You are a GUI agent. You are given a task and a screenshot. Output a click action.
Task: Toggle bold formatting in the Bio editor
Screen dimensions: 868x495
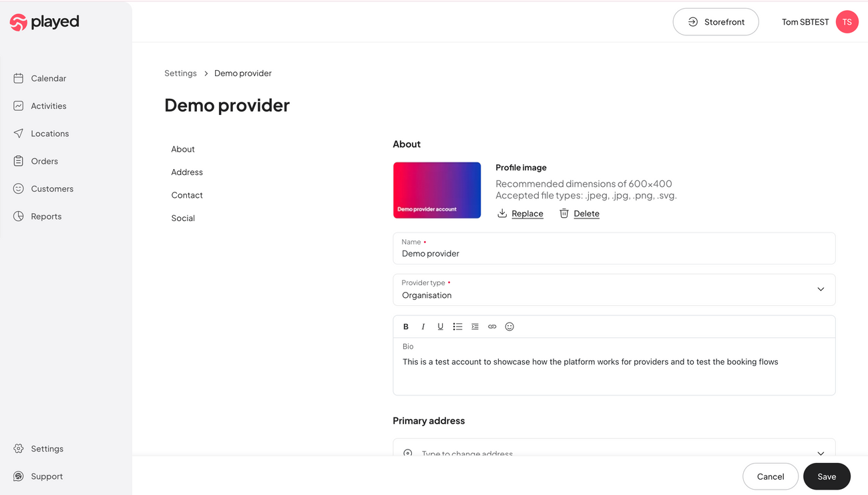(x=406, y=326)
